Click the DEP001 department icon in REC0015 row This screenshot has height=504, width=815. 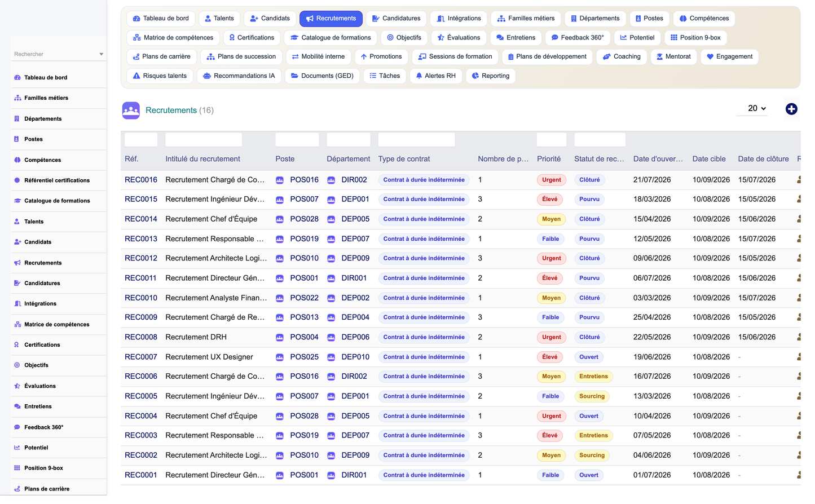coord(331,200)
